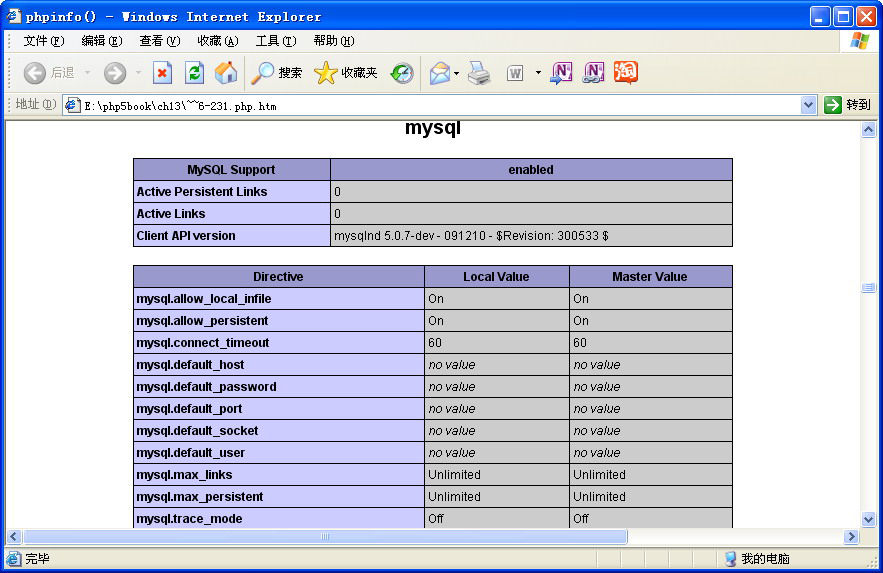883x573 pixels.
Task: Click the horizontal scrollbar thumb
Action: [x=325, y=536]
